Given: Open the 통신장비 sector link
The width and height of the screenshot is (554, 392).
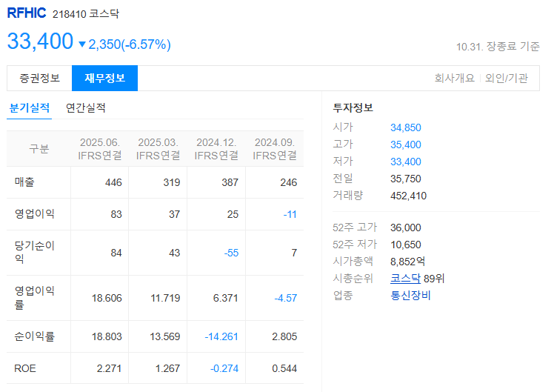Looking at the screenshot, I should click(x=410, y=296).
